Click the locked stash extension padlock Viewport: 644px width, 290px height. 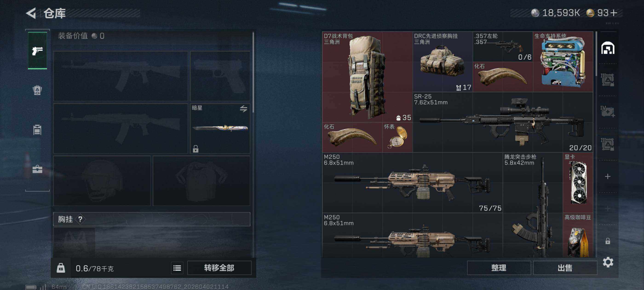click(x=608, y=241)
